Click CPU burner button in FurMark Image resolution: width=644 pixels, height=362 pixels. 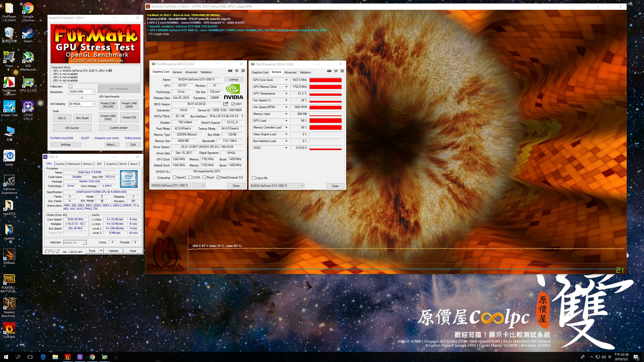coord(72,128)
